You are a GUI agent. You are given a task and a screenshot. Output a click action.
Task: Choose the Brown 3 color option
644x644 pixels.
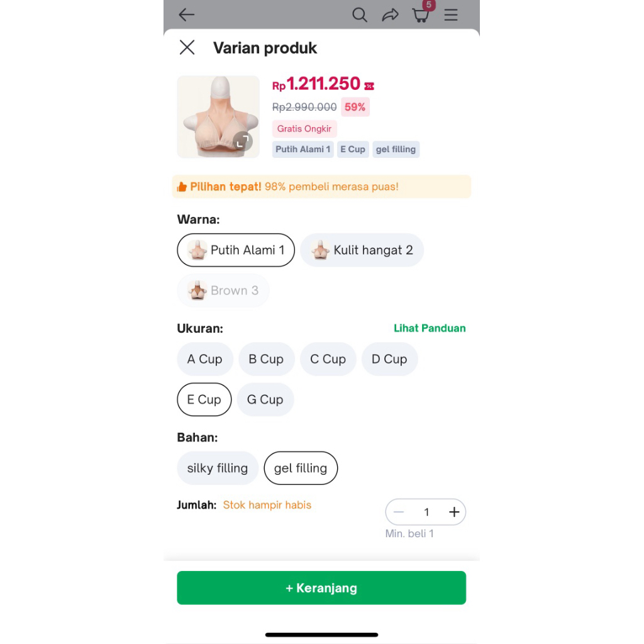point(223,291)
